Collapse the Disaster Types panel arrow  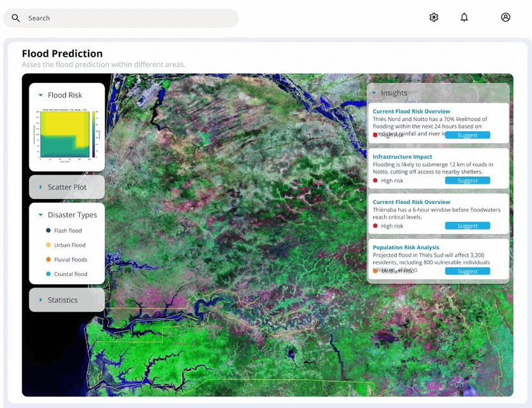point(41,215)
